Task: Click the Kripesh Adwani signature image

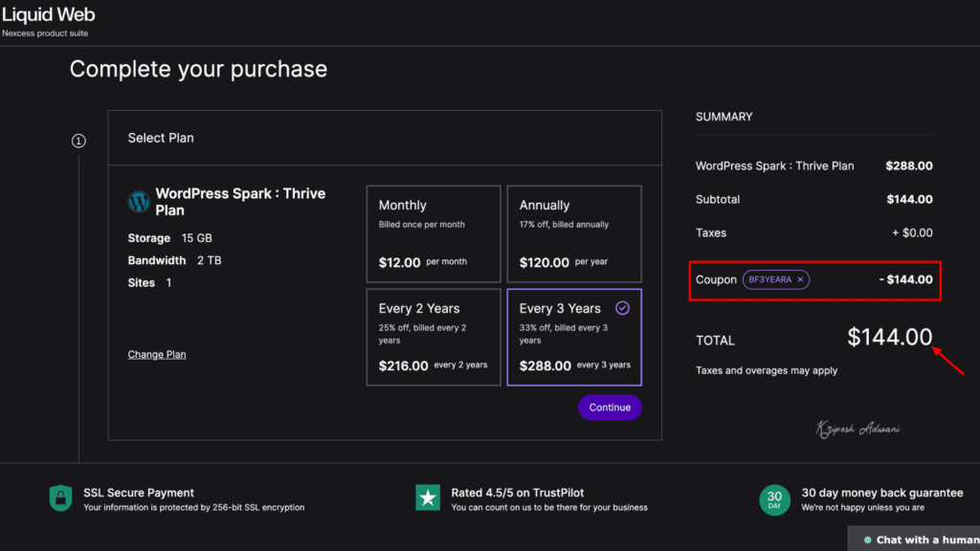Action: 861,428
